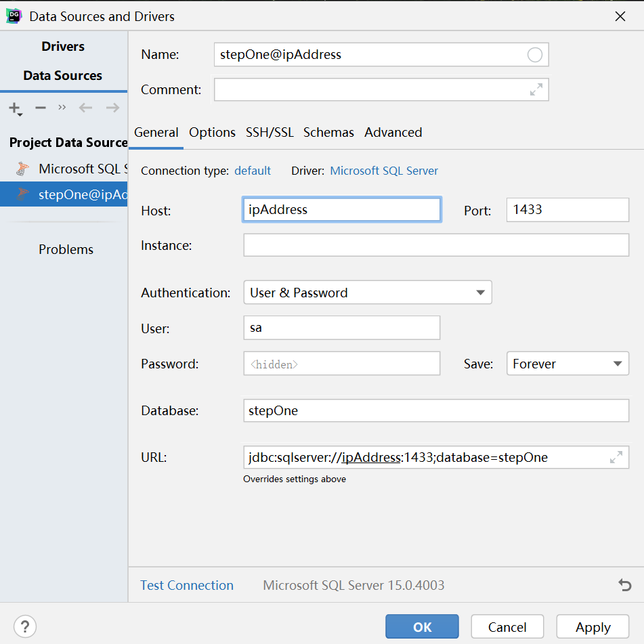Open the Problems section in sidebar

pyautogui.click(x=66, y=249)
